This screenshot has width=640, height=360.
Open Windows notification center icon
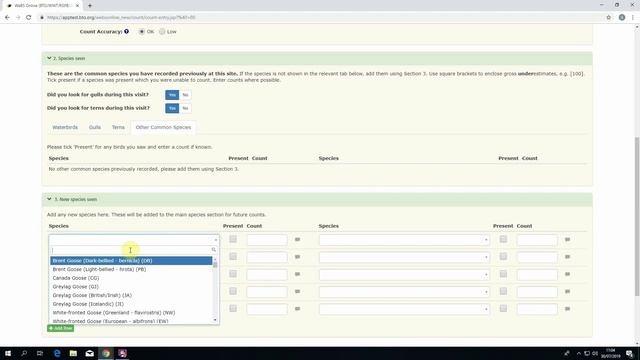click(630, 353)
